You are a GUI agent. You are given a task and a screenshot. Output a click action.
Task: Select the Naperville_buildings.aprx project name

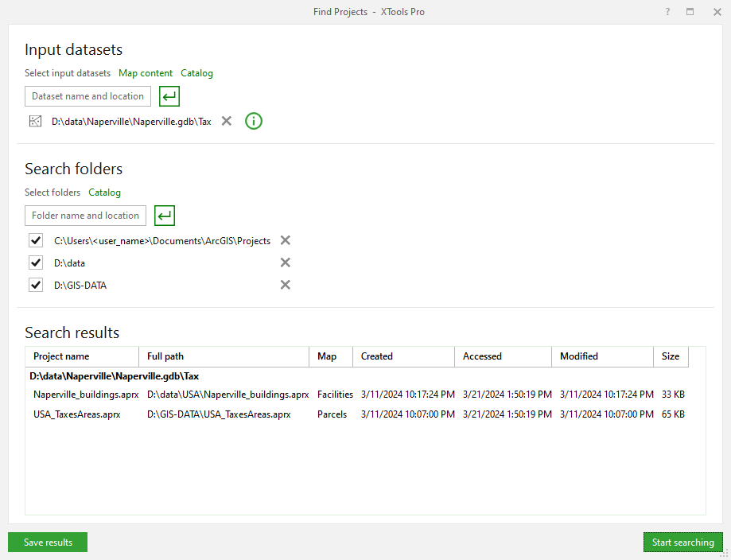(x=86, y=395)
